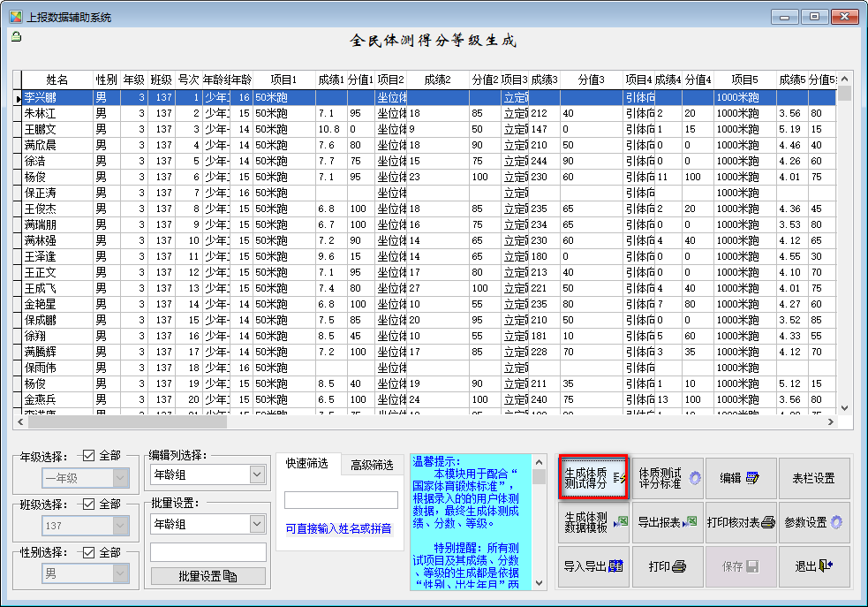Click the 批量设置 apply button
Image resolution: width=868 pixels, height=607 pixels.
(x=208, y=576)
